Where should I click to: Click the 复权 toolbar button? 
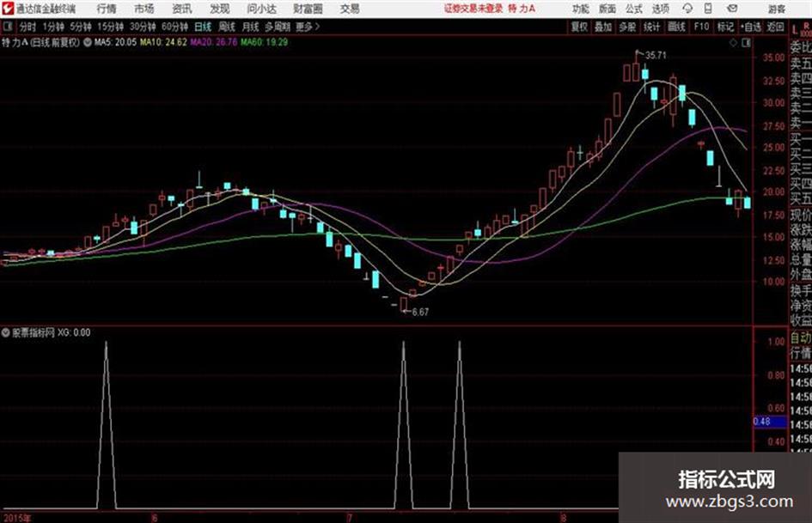coord(579,27)
